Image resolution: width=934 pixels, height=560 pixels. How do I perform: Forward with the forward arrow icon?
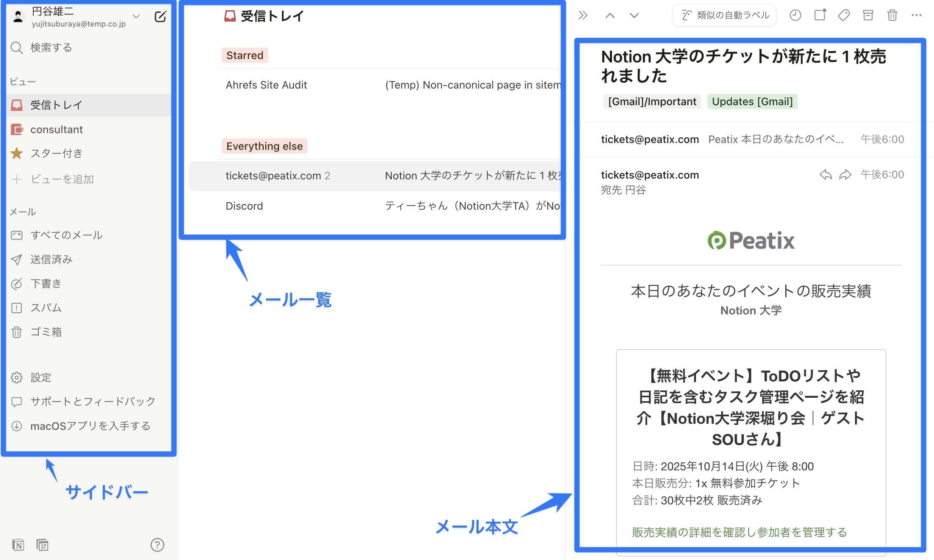tap(845, 175)
